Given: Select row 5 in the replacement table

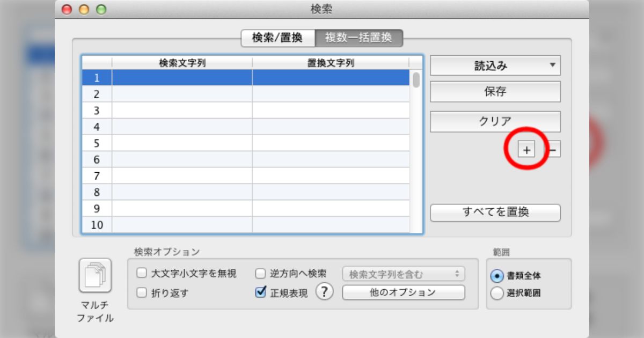Looking at the screenshot, I should pyautogui.click(x=215, y=143).
